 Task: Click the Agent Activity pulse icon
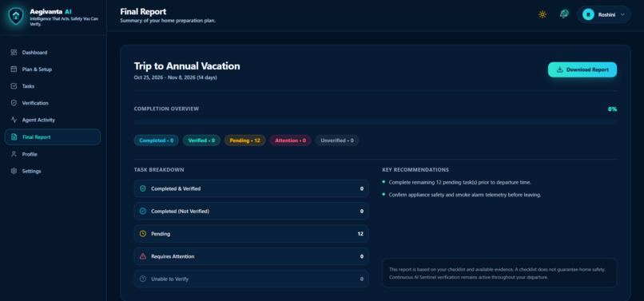(14, 120)
